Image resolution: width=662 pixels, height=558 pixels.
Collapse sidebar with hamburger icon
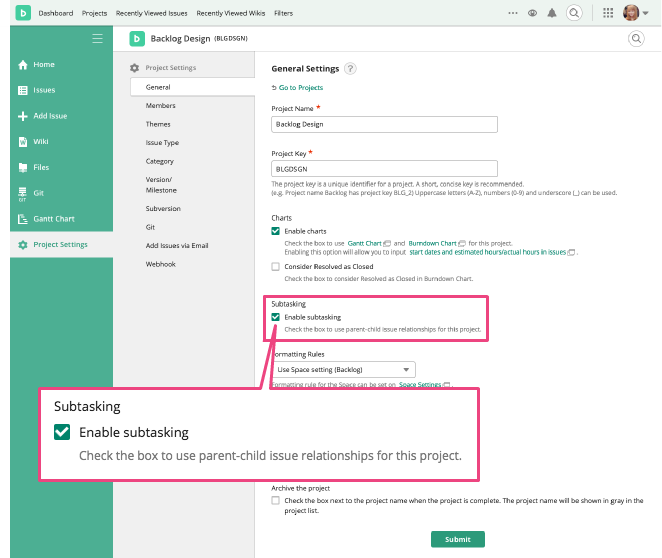click(x=98, y=38)
